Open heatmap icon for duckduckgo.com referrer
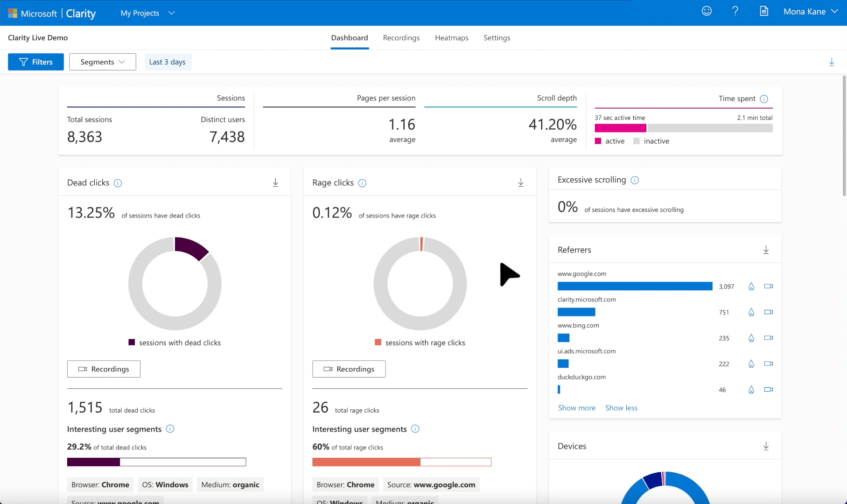The image size is (847, 504). tap(751, 390)
